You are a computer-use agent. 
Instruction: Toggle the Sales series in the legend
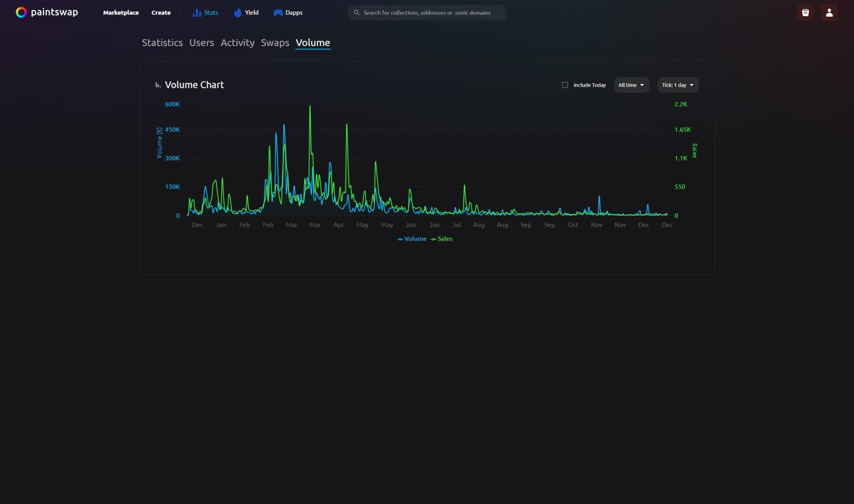point(442,239)
